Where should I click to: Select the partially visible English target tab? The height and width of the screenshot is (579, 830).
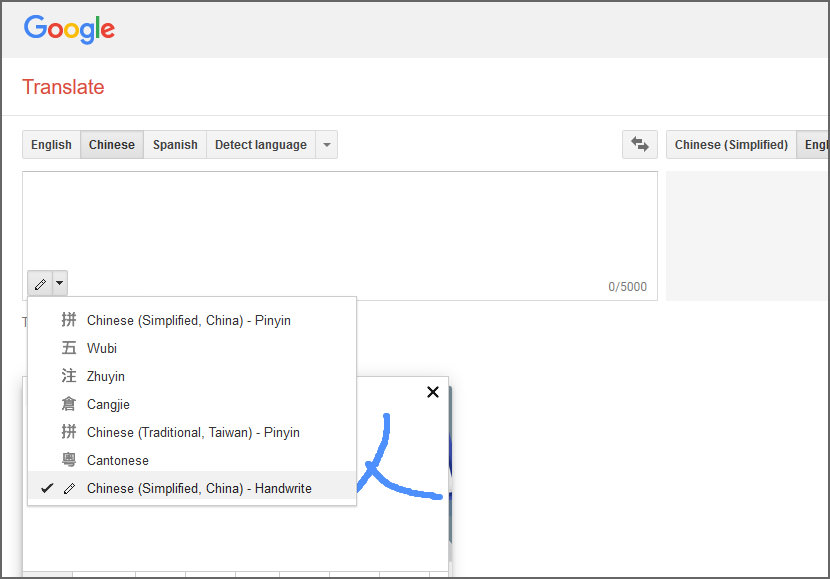tap(813, 144)
